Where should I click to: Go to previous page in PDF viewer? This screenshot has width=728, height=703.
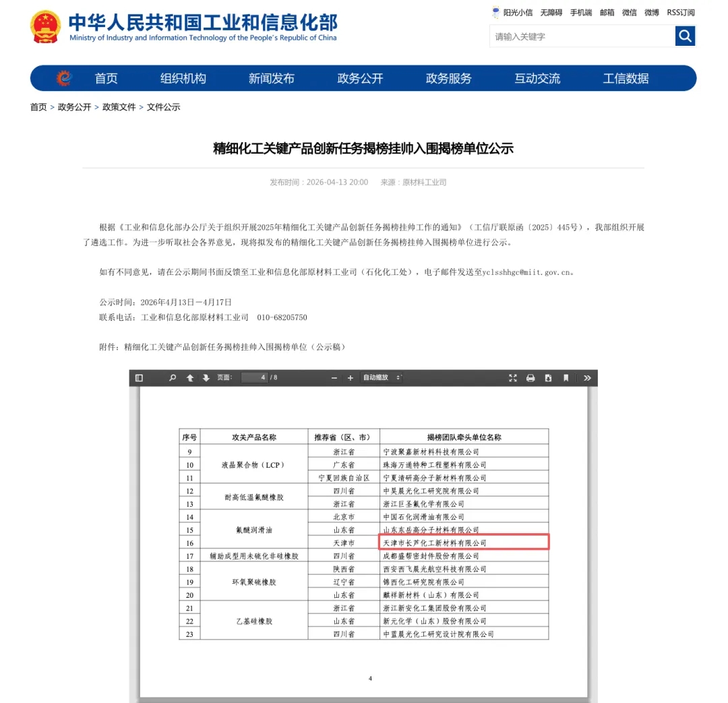[x=189, y=377]
